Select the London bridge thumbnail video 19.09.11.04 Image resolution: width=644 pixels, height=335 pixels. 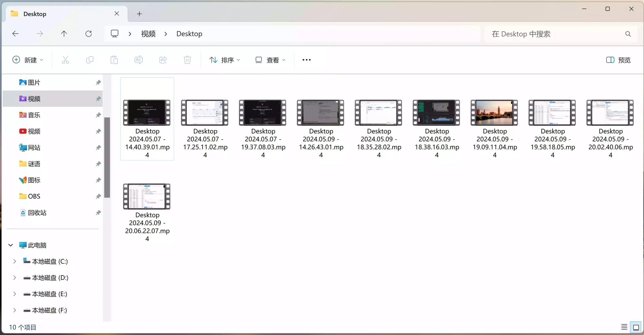494,113
